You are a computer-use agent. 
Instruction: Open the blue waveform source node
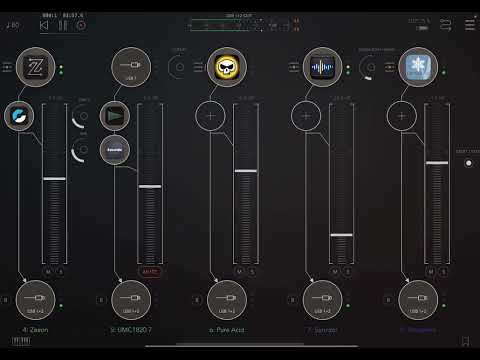point(322,67)
